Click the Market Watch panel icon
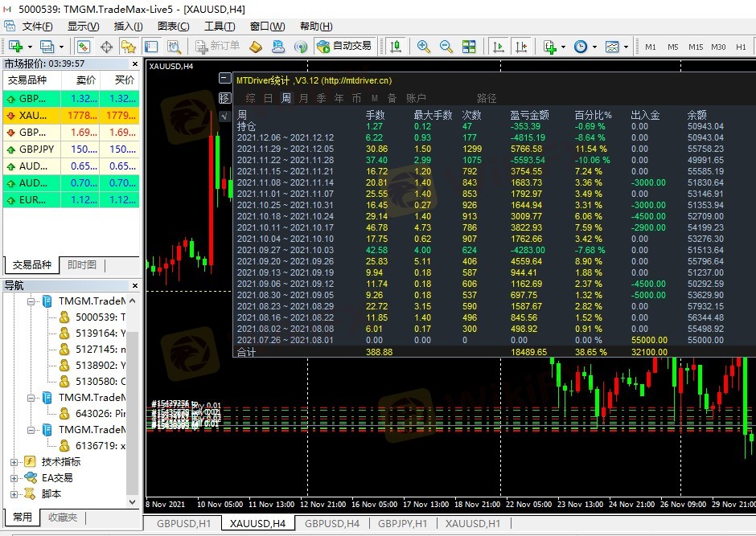 [x=83, y=47]
